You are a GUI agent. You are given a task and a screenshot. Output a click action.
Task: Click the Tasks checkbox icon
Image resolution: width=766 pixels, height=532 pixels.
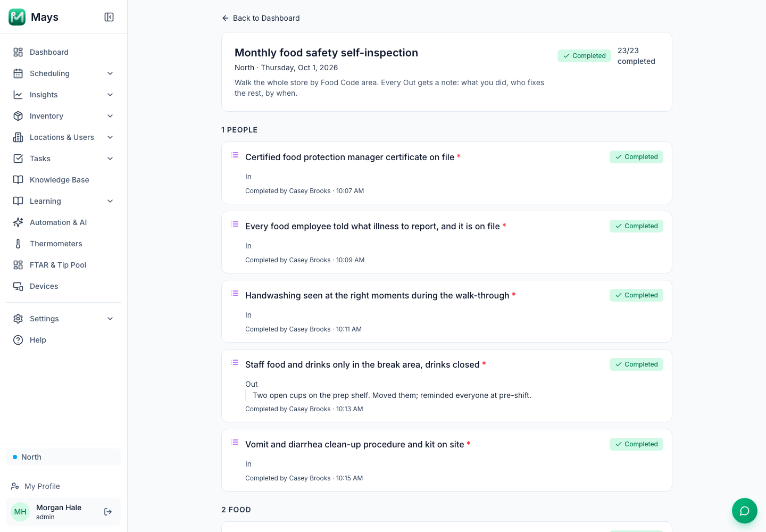(x=18, y=159)
